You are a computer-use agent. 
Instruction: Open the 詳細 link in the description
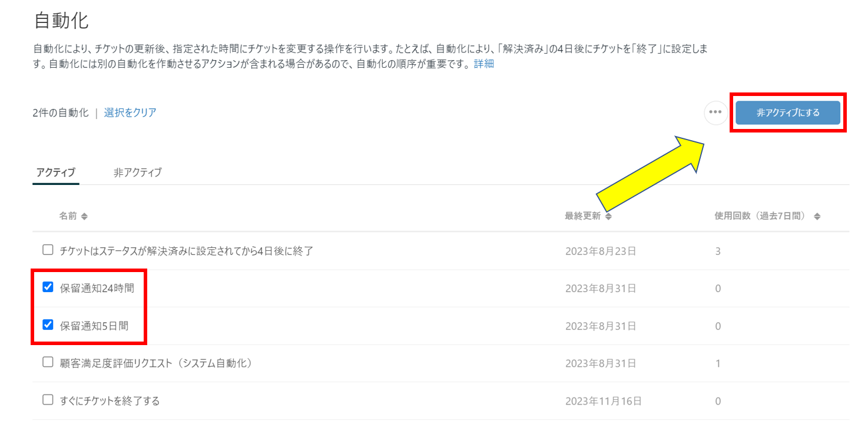483,64
